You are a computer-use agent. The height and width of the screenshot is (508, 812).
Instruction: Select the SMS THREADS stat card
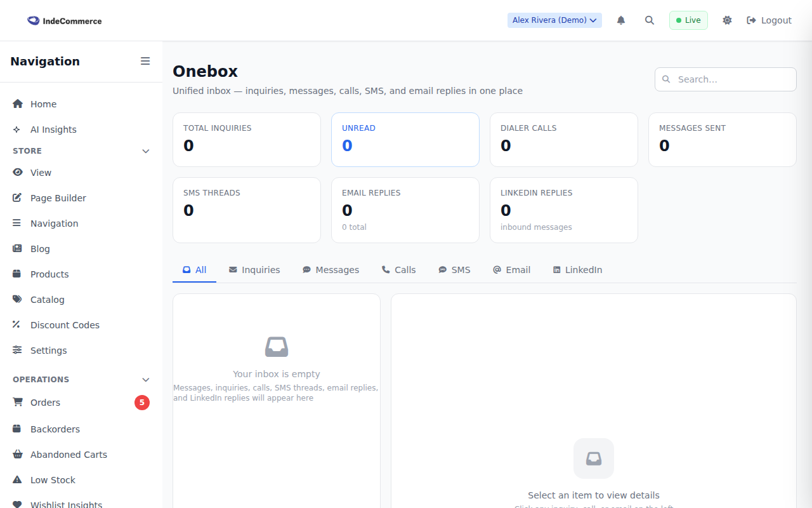[247, 210]
